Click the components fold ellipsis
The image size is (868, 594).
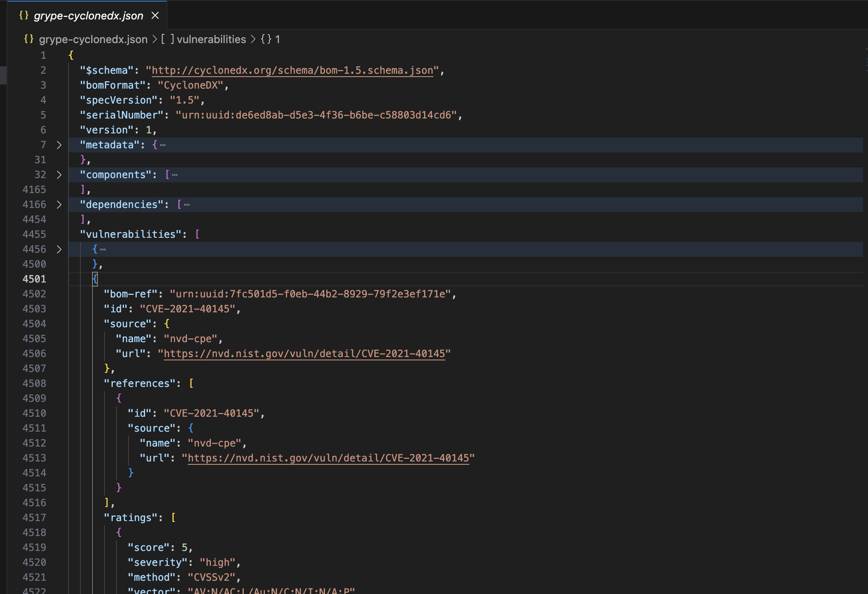pyautogui.click(x=175, y=175)
